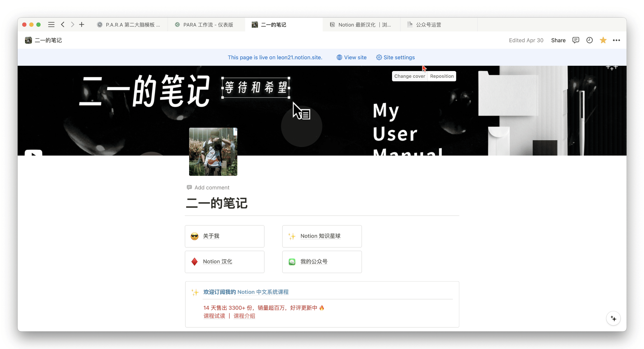Click Reposition cover button
This screenshot has height=349, width=644.
pos(442,76)
